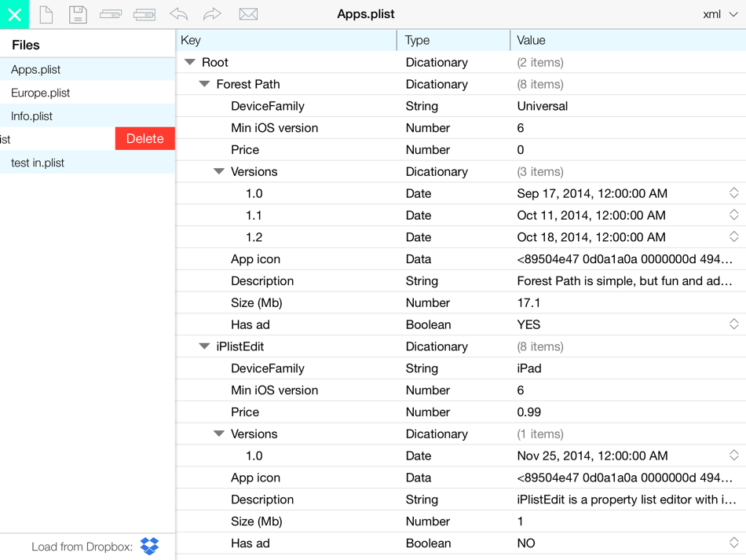This screenshot has width=746, height=560.
Task: Edit the Size (Mb) value 17.1
Action: pos(528,302)
